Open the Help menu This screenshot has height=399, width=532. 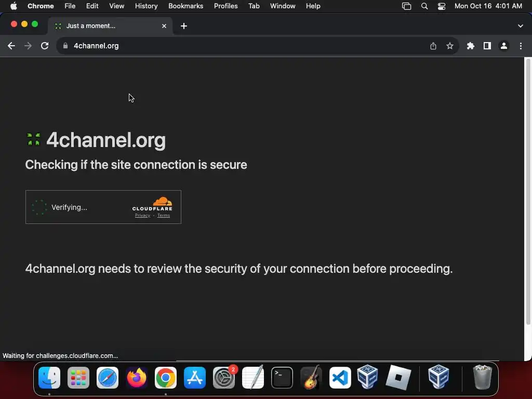[313, 6]
